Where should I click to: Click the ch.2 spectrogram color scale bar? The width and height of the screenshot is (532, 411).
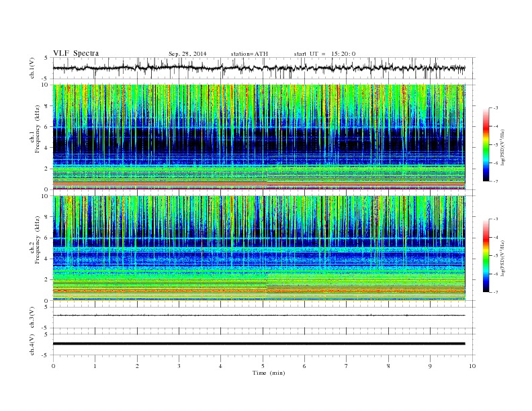tap(486, 255)
